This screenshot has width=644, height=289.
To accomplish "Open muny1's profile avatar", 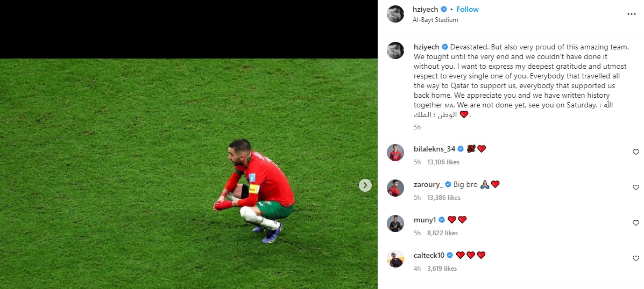I will 395,223.
